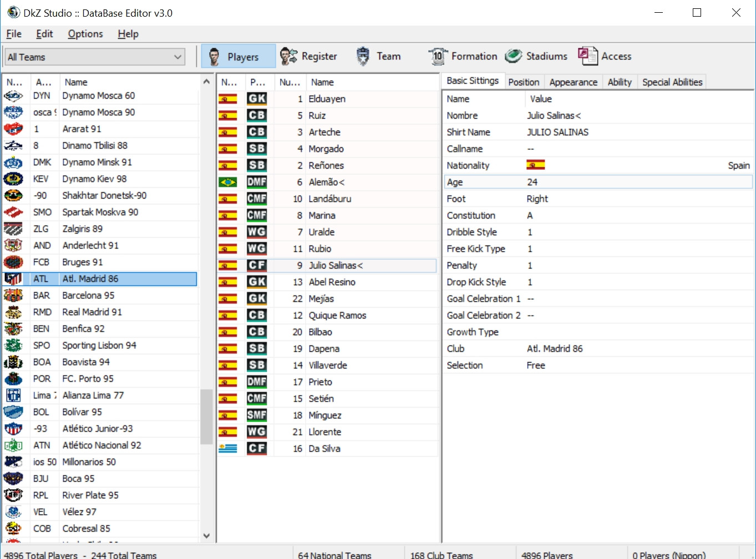Click the GK position badge for Elduayen

pyautogui.click(x=257, y=99)
